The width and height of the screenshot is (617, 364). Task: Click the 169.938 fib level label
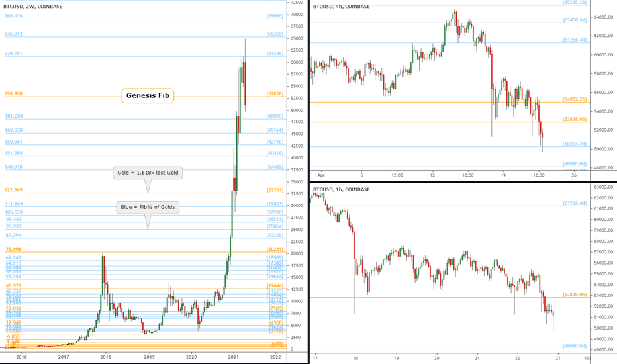pos(13,130)
